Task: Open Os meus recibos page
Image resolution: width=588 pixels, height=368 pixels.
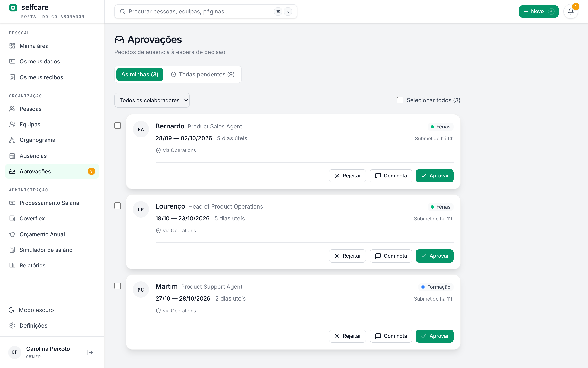Action: click(x=52, y=77)
